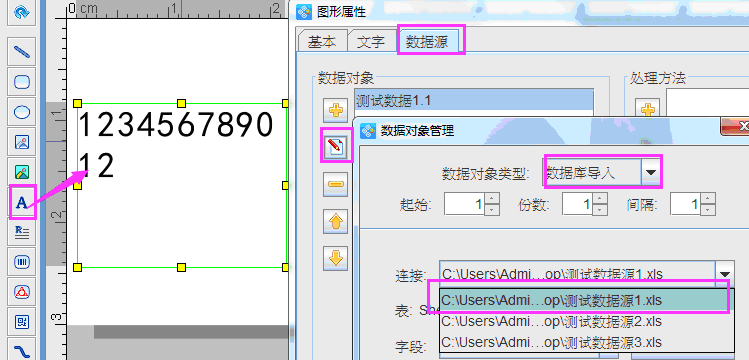Switch to the 文字 tab
The width and height of the screenshot is (749, 360).
click(x=371, y=42)
